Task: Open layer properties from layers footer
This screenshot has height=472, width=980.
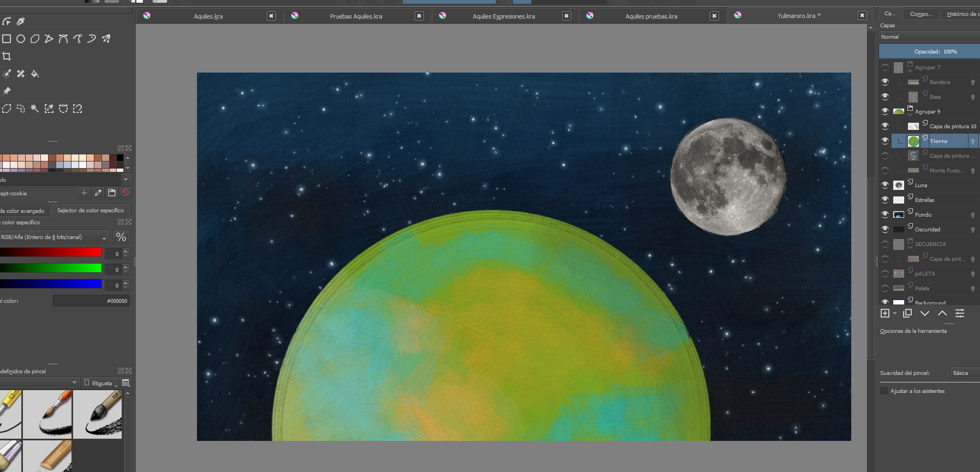Action: pyautogui.click(x=960, y=313)
